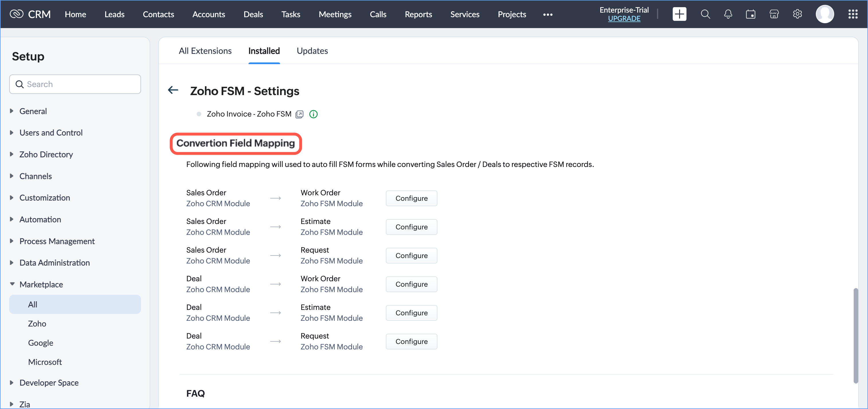Image resolution: width=868 pixels, height=409 pixels.
Task: Click the Setup search field
Action: [81, 84]
